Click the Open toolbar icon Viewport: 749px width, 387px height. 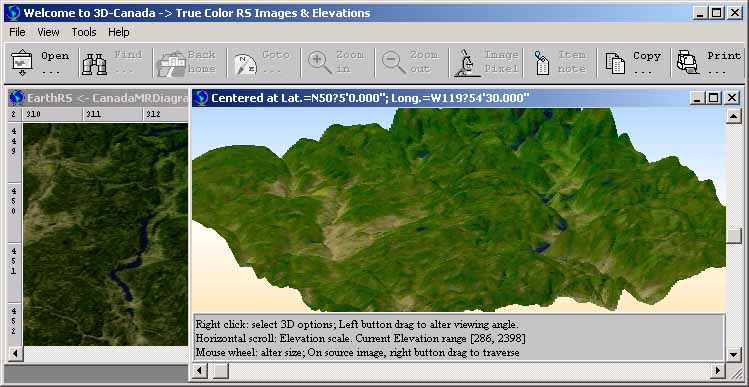click(21, 63)
